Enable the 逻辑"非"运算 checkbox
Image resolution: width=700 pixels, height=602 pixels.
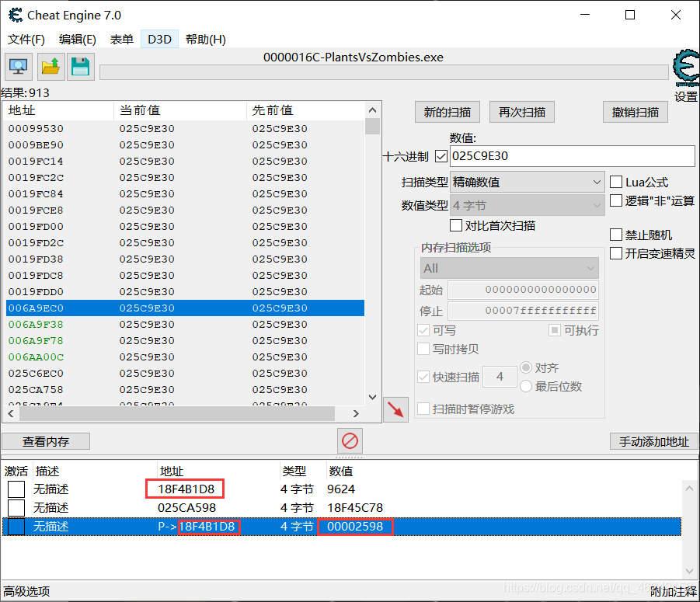(616, 201)
